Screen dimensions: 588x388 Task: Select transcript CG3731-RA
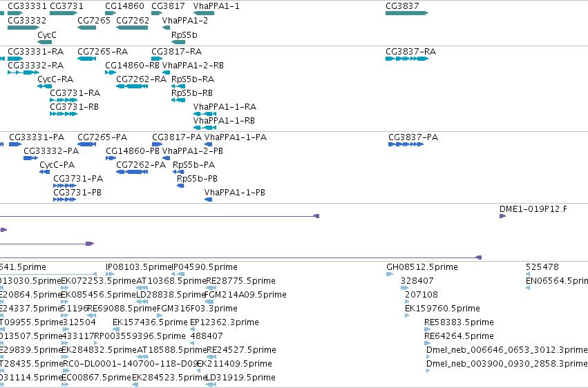coord(64,100)
